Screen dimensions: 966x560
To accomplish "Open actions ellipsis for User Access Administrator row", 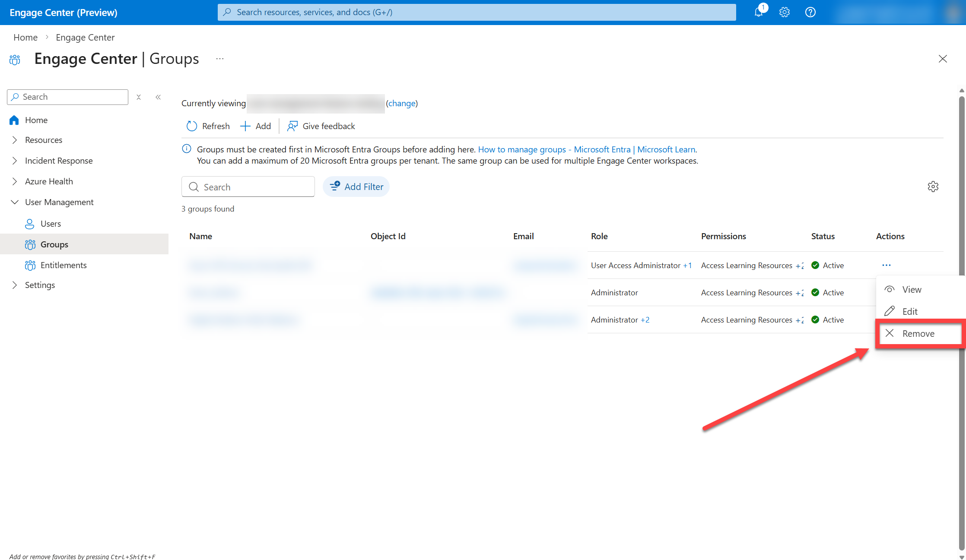I will coord(887,265).
